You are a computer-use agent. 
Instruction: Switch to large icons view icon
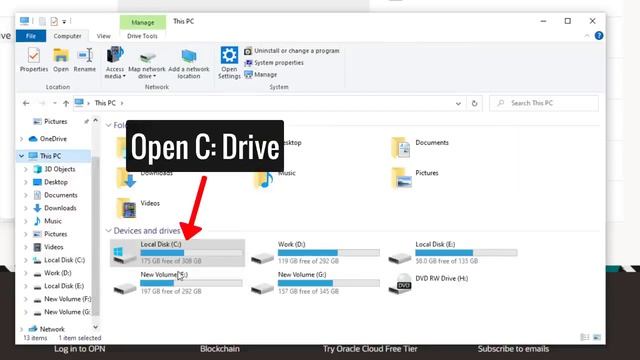(x=597, y=337)
